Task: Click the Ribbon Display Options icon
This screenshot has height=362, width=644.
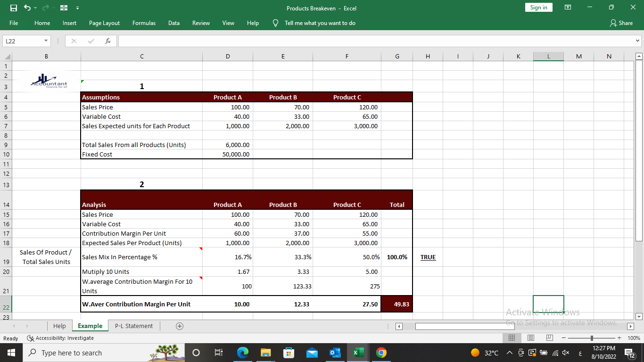Action: pos(568,8)
